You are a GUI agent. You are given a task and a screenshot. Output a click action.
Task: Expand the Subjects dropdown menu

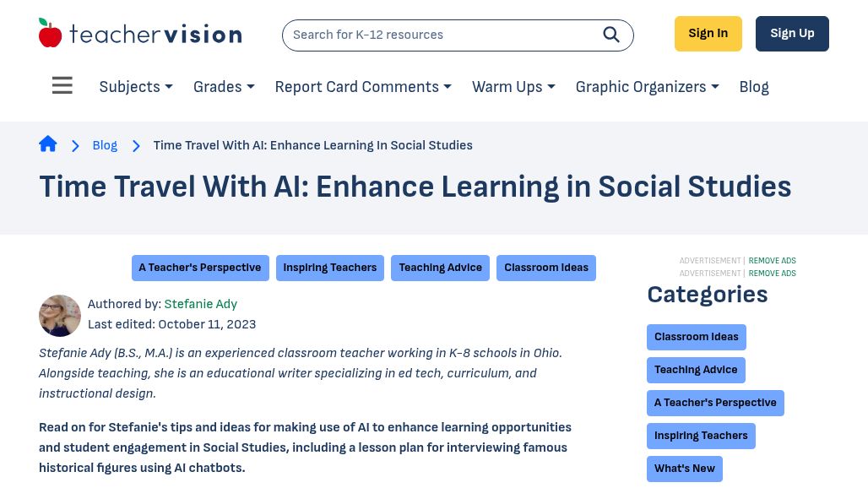pos(136,87)
